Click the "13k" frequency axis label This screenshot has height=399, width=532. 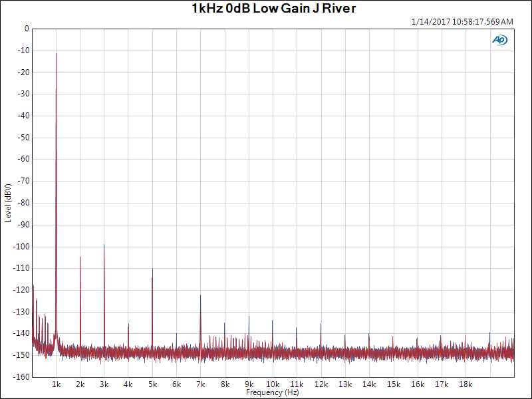click(x=345, y=384)
